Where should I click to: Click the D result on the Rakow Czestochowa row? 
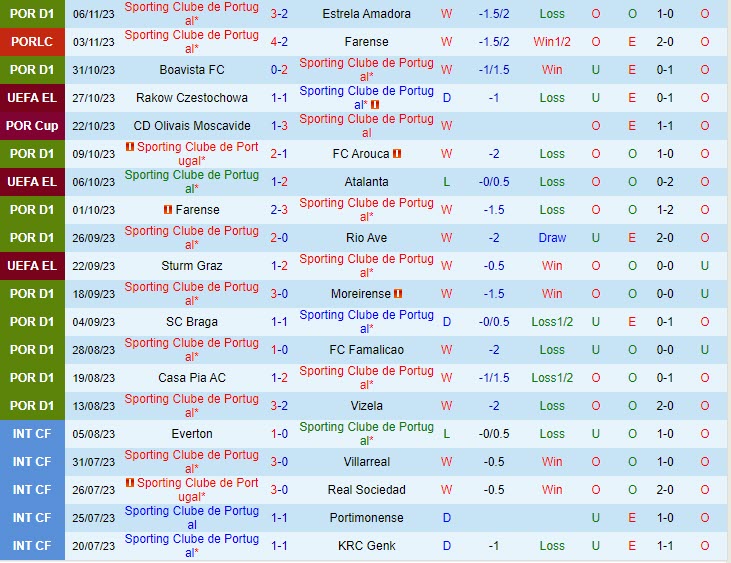(x=447, y=98)
